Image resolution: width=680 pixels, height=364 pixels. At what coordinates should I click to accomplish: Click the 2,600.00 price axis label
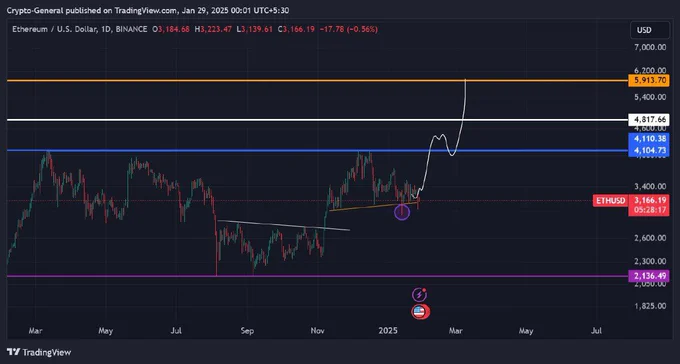(x=650, y=238)
